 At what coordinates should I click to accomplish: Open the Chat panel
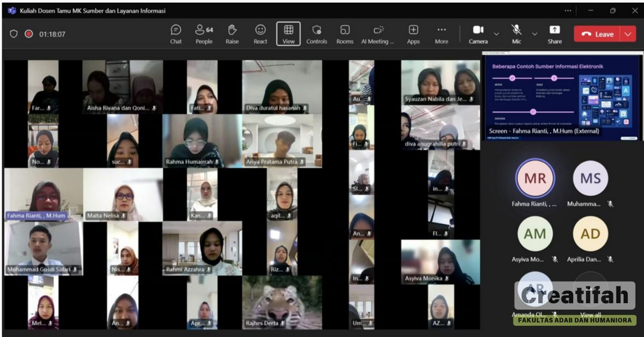point(175,34)
